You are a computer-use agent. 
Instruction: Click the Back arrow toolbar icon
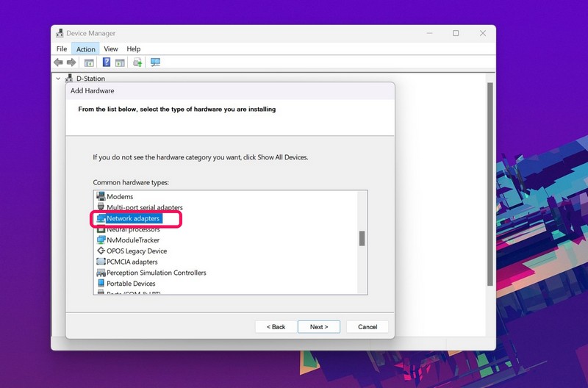(x=58, y=62)
